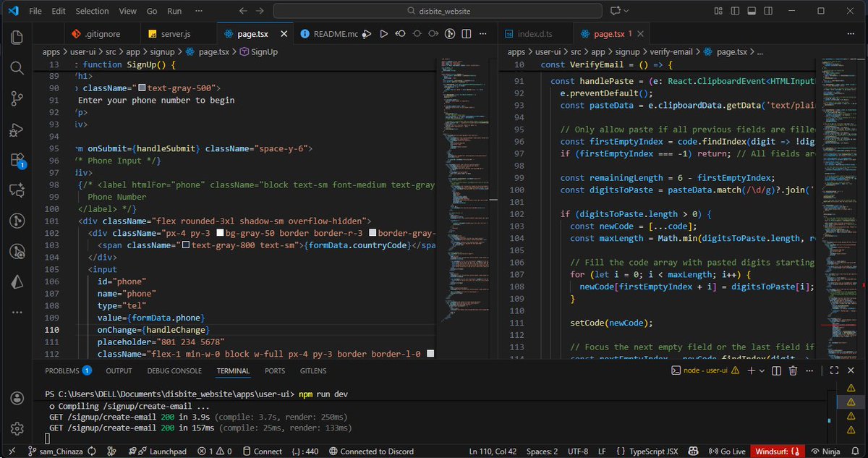This screenshot has width=868, height=458.
Task: Click the sam_Chinaza branch in status bar
Action: (55, 451)
